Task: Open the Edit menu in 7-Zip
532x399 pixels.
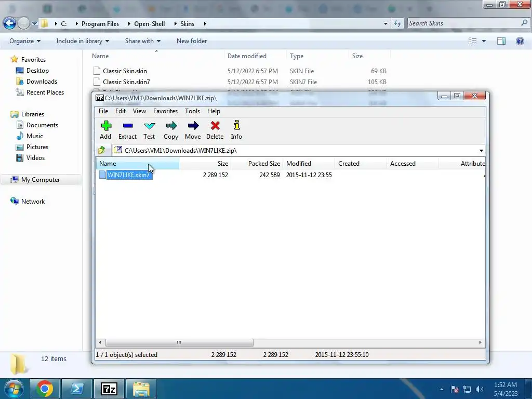Action: point(121,111)
